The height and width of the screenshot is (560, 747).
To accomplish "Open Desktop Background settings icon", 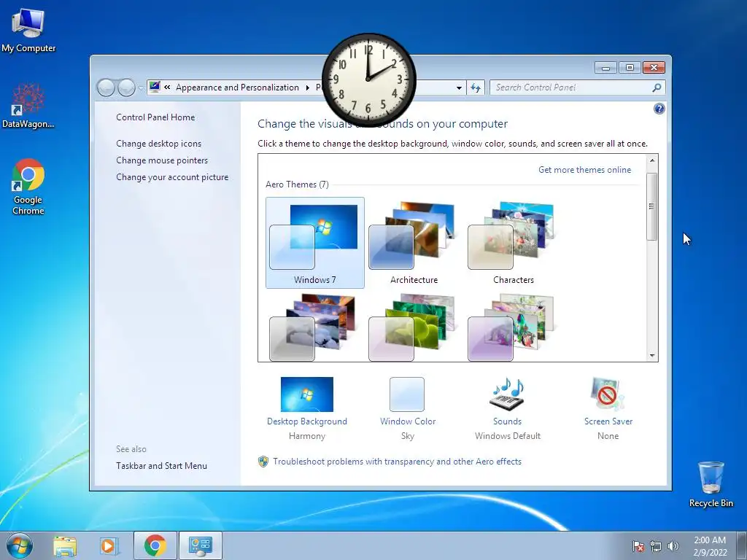I will tap(307, 394).
